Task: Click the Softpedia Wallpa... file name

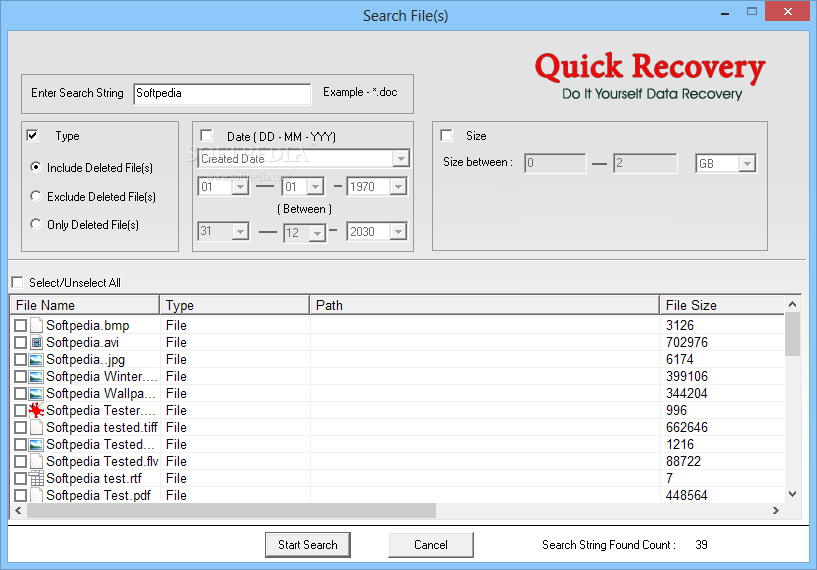Action: 101,393
